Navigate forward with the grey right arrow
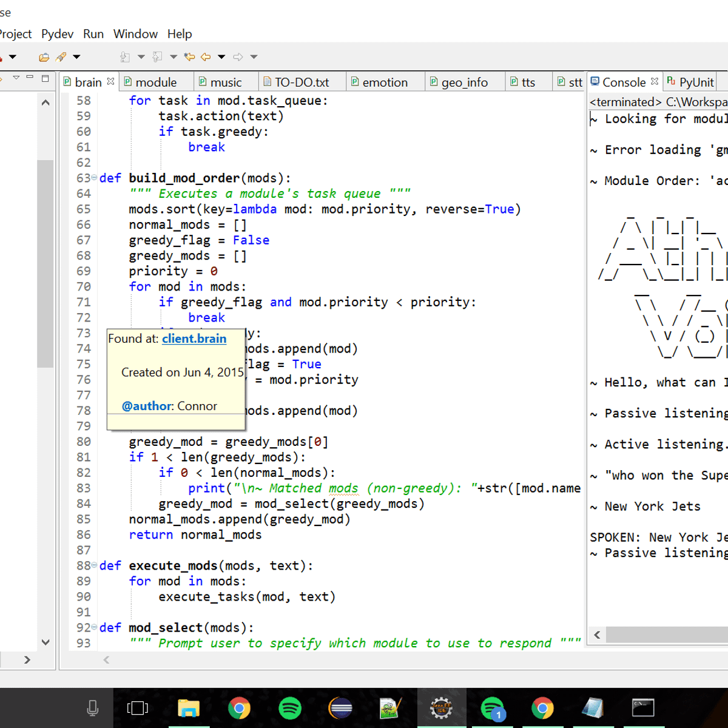The width and height of the screenshot is (728, 728). point(238,57)
